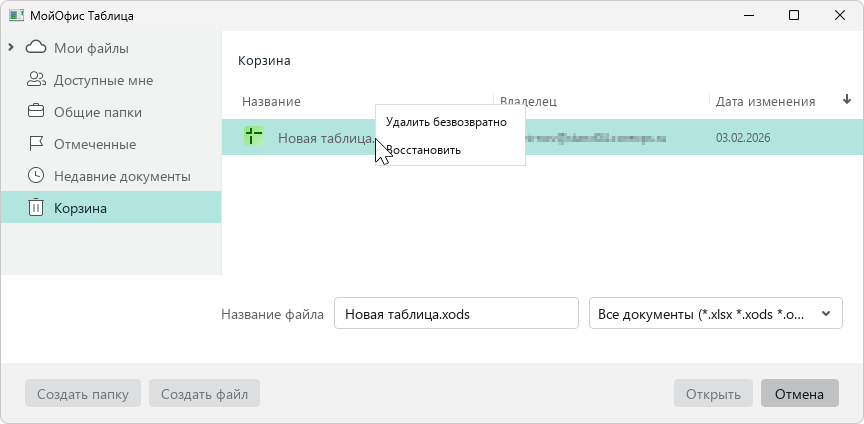This screenshot has height=424, width=864.
Task: Click the МойОфис Таблица app icon in the title bar
Action: tap(16, 15)
